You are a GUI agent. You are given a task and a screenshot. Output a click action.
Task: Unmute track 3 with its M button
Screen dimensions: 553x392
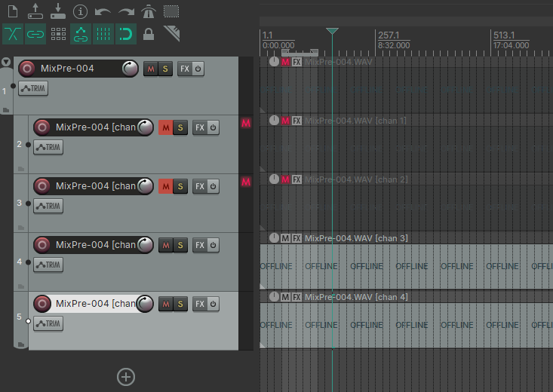[x=166, y=186]
